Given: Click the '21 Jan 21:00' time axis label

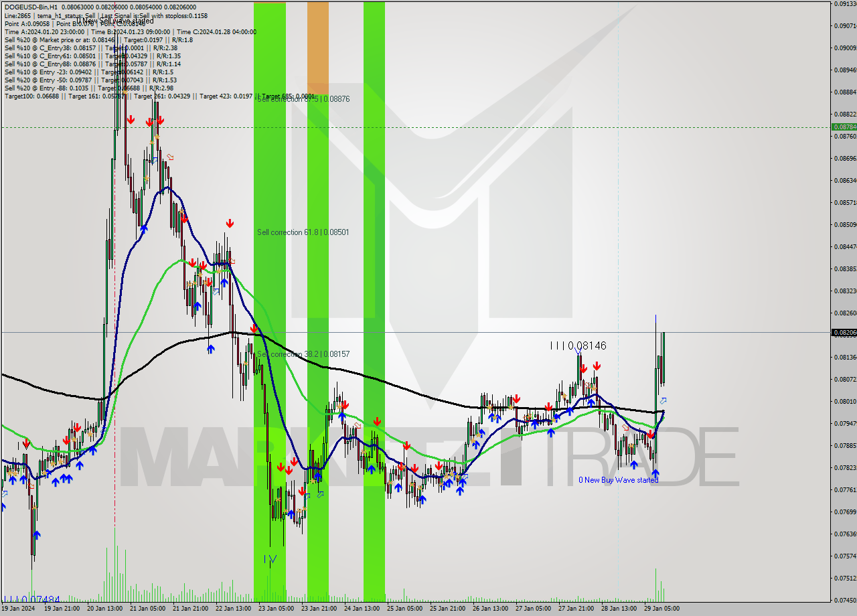Looking at the screenshot, I should pos(191,609).
